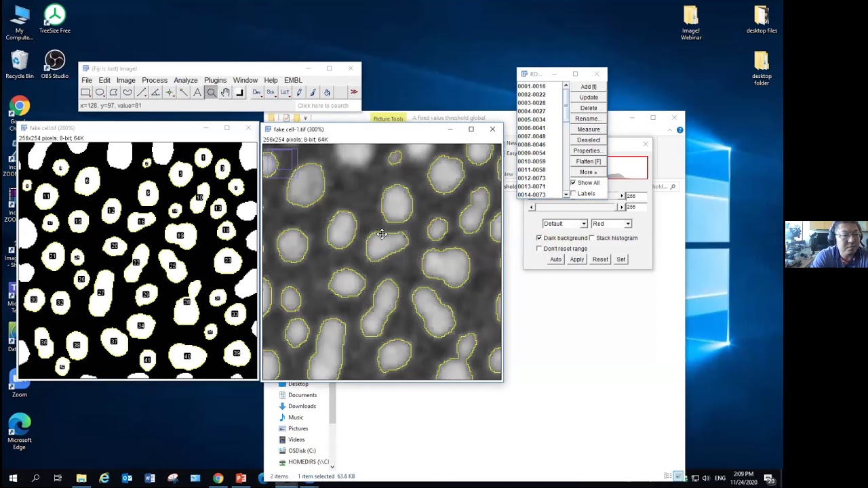The image size is (868, 488).
Task: Click the ROI list scrollbar down arrow
Action: [566, 195]
